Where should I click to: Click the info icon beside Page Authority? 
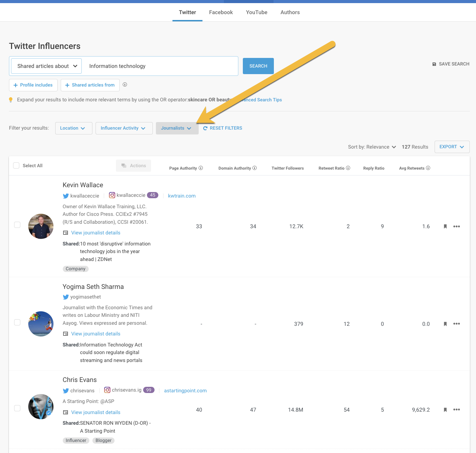(x=201, y=168)
